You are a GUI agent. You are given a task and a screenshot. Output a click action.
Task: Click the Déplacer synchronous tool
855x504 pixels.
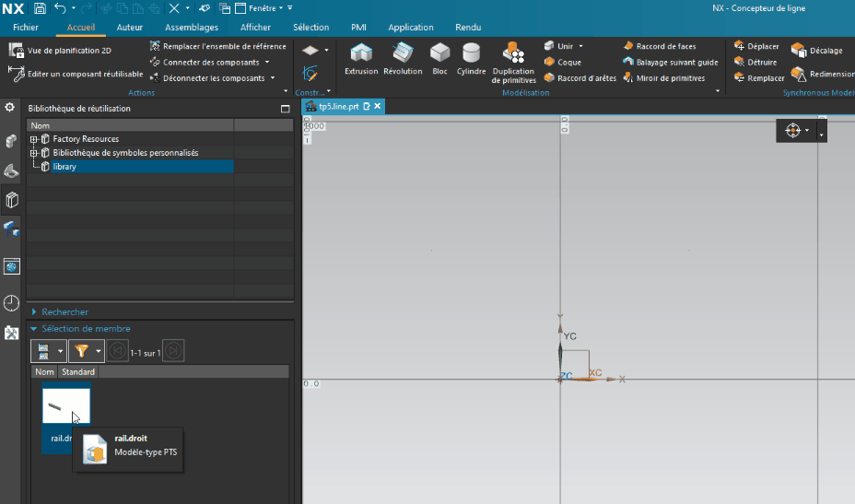click(x=756, y=46)
